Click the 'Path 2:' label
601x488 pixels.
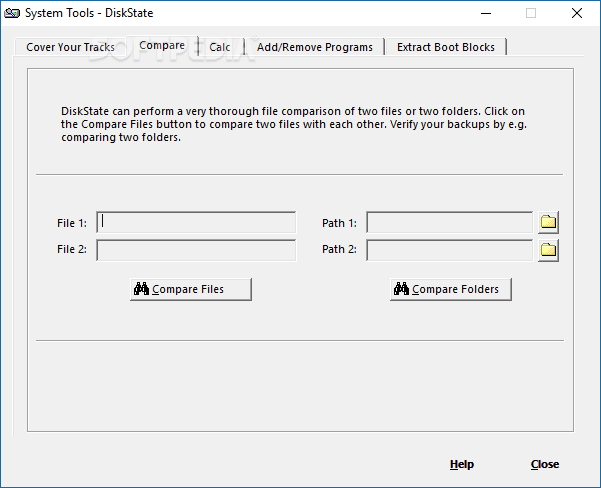339,249
